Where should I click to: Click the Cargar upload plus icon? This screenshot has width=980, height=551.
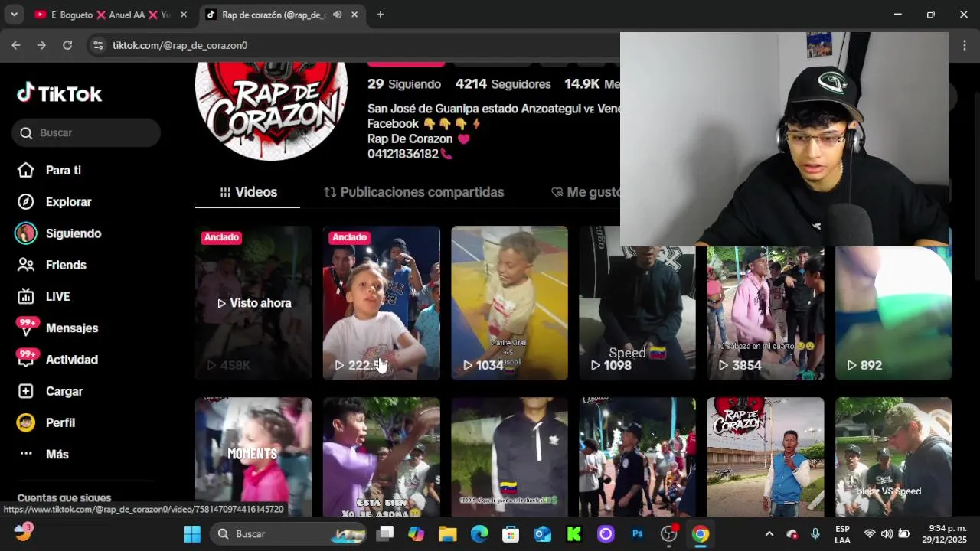point(26,391)
